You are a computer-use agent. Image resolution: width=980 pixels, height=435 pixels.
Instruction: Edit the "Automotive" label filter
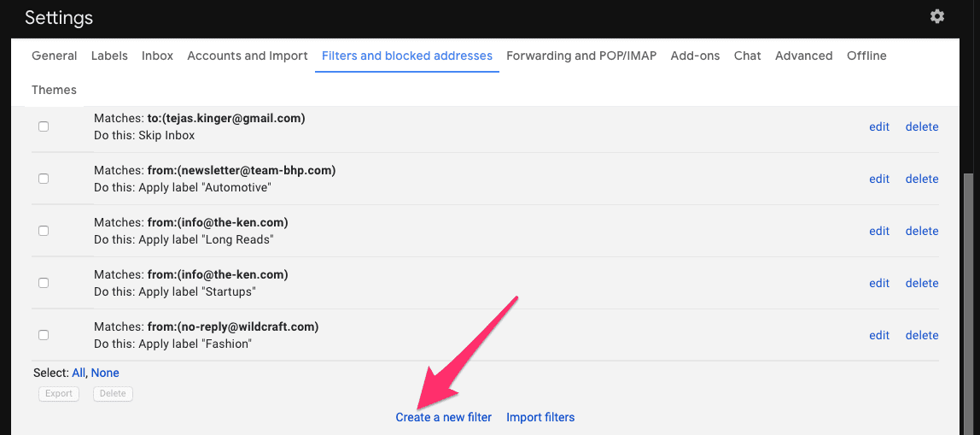pyautogui.click(x=878, y=179)
